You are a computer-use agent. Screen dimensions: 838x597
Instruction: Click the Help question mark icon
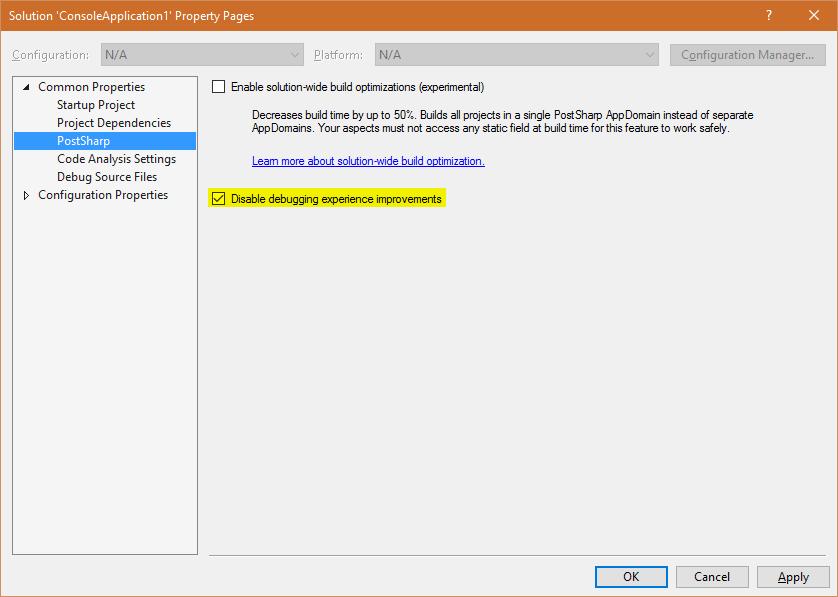pyautogui.click(x=769, y=15)
